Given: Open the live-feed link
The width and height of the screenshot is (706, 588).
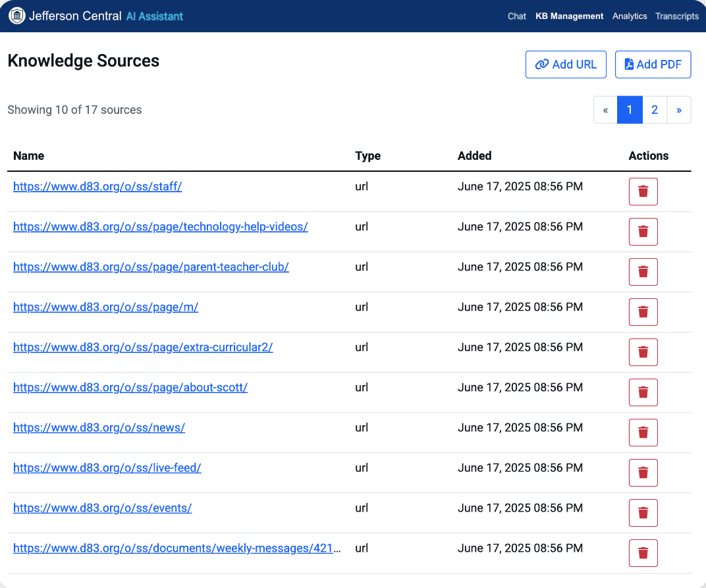Looking at the screenshot, I should (107, 468).
